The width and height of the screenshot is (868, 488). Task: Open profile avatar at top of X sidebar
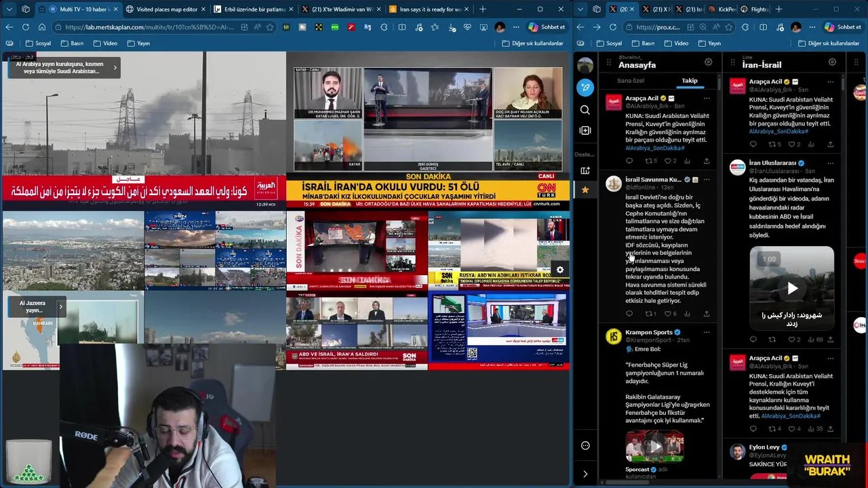pos(585,65)
